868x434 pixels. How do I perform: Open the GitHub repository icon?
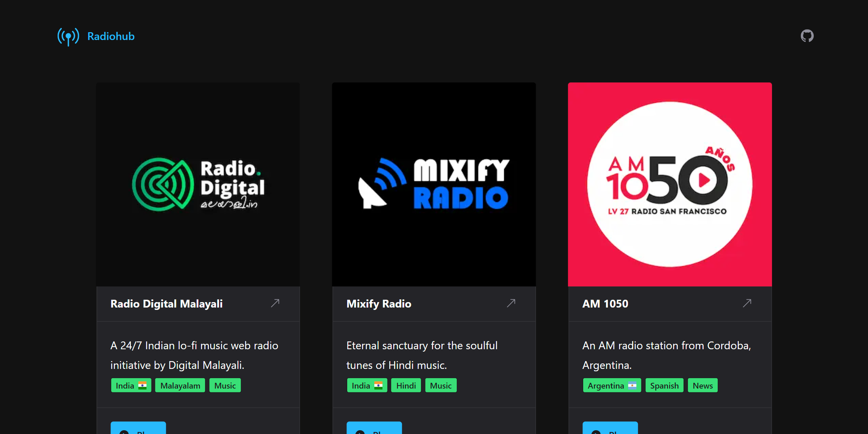point(807,36)
